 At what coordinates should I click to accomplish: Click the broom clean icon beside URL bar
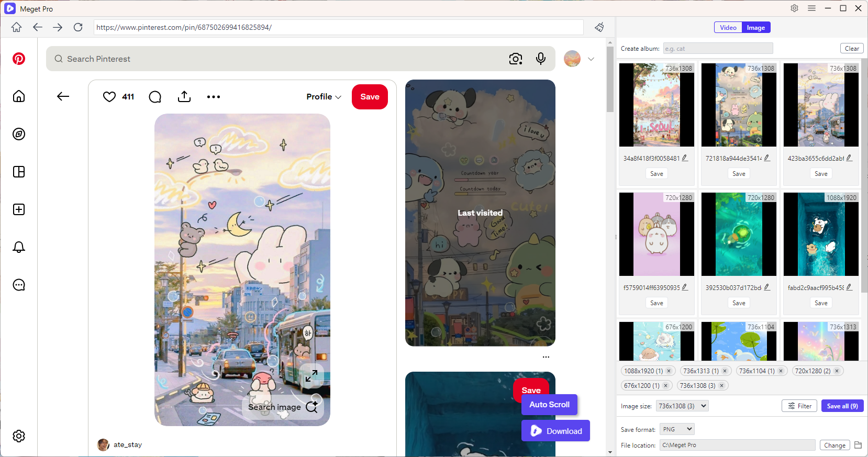[x=599, y=27]
